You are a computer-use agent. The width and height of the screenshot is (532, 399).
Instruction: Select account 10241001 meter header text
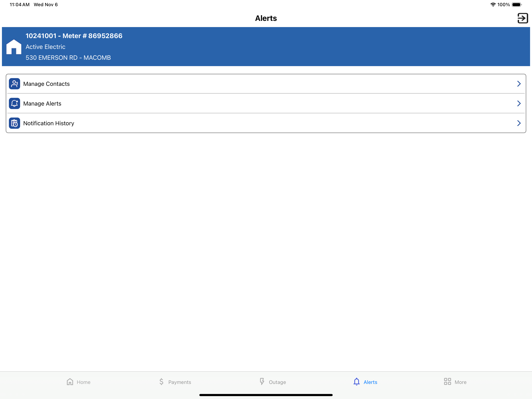click(x=74, y=36)
